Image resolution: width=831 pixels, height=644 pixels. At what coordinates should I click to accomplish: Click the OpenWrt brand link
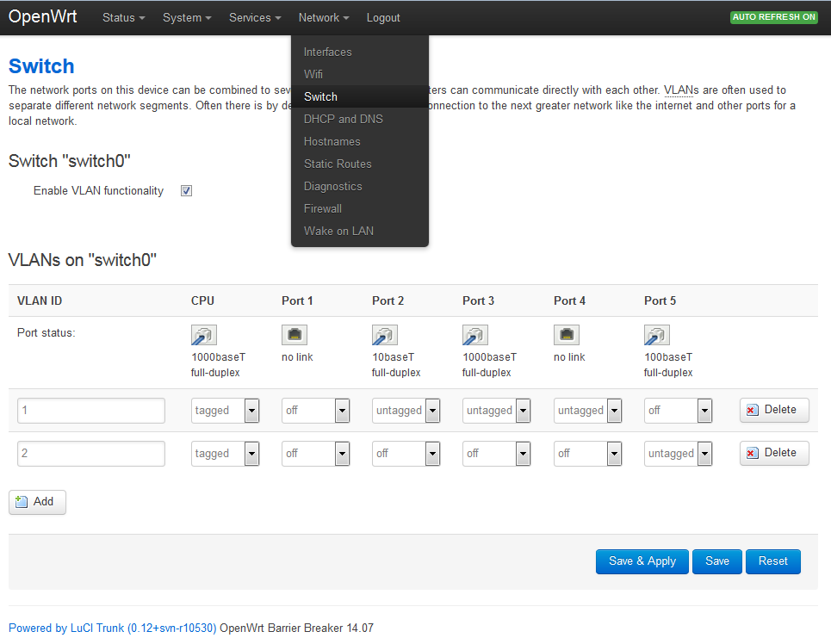pyautogui.click(x=42, y=16)
